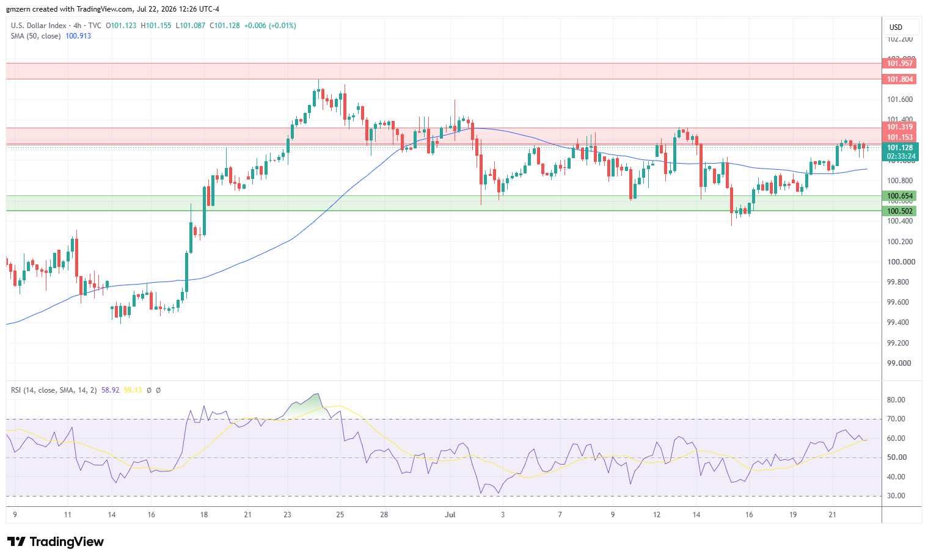The width and height of the screenshot is (928, 560).
Task: Click the date label 18 on the time axis
Action: tap(204, 515)
